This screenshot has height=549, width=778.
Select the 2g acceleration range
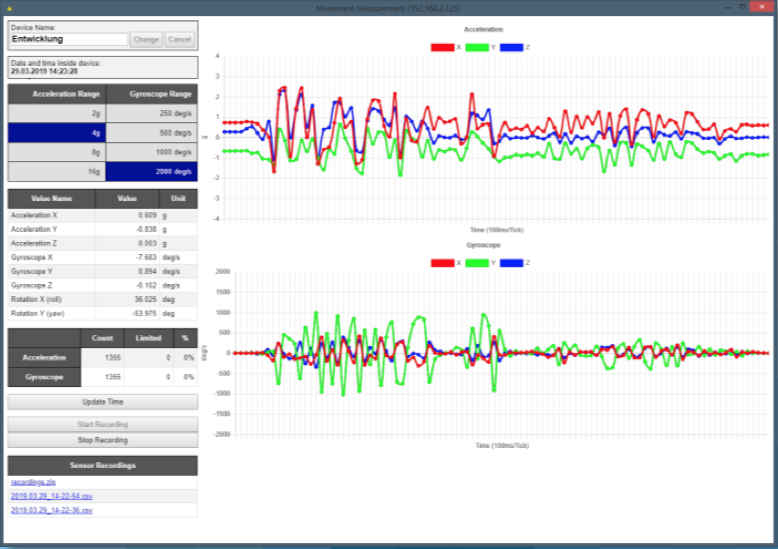57,114
